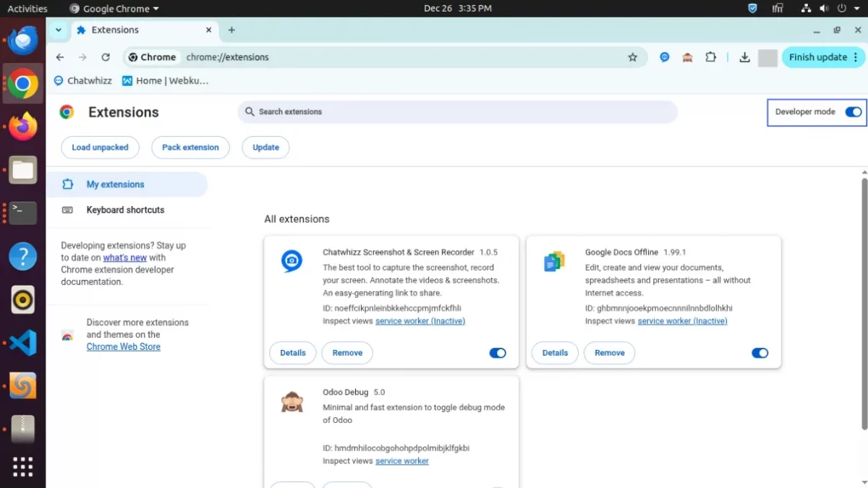Screen dimensions: 868x488
Task: Click the Chrome Web Store rainbow icon
Action: click(x=67, y=335)
